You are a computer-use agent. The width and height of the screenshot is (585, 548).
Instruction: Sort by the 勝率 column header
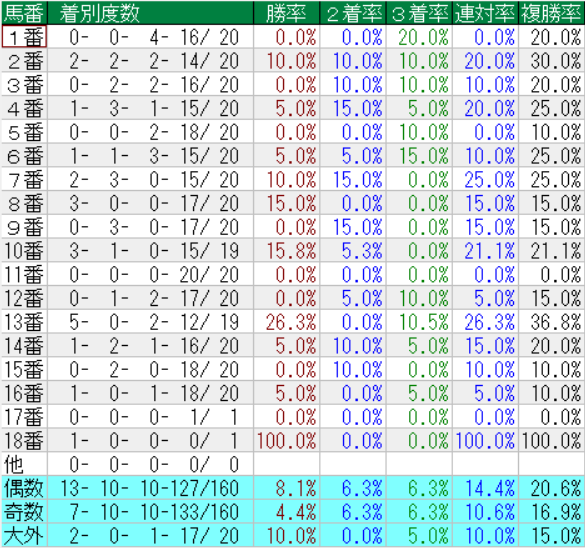pos(286,13)
